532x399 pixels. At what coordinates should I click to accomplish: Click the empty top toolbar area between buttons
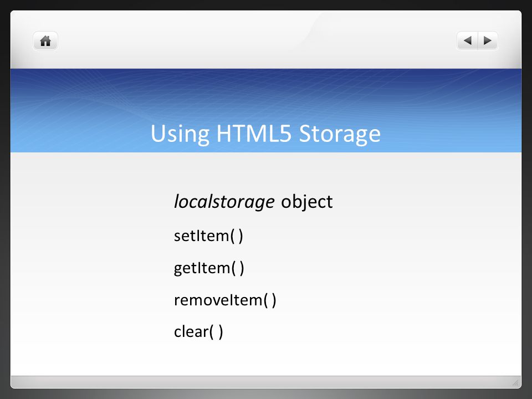tap(257, 40)
